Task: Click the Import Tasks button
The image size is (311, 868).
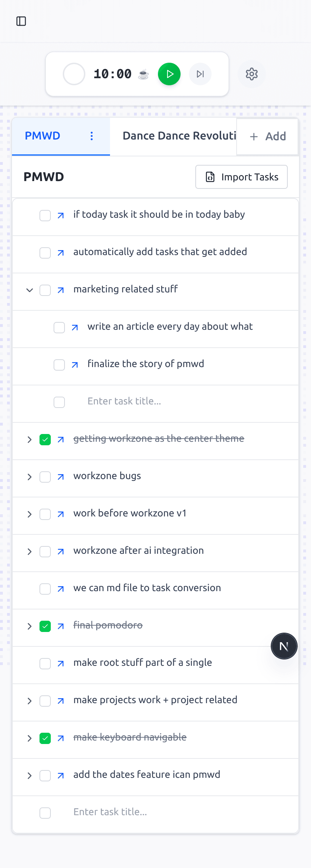Action: 242,177
